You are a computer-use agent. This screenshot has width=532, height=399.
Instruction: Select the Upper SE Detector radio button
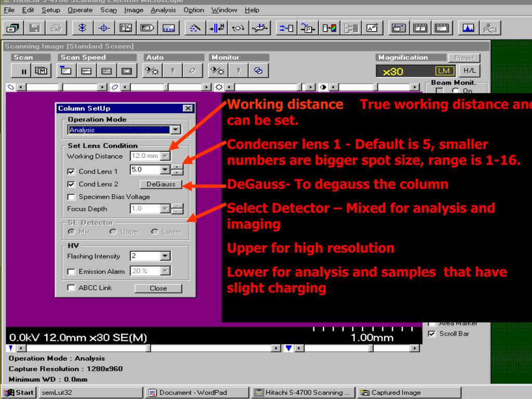point(113,232)
